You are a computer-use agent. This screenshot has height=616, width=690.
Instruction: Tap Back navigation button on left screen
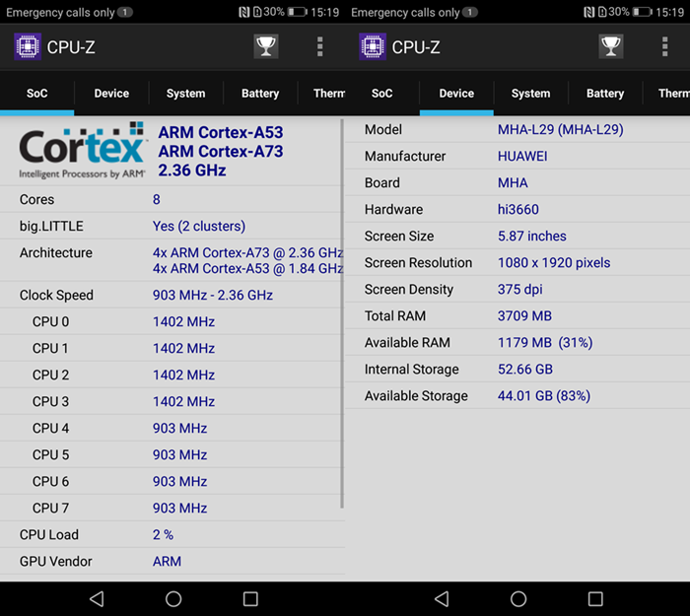pyautogui.click(x=97, y=599)
